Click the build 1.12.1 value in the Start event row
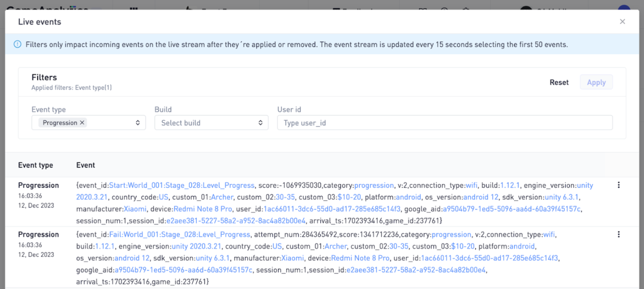Viewport: 644px width, 289px height. tap(510, 185)
